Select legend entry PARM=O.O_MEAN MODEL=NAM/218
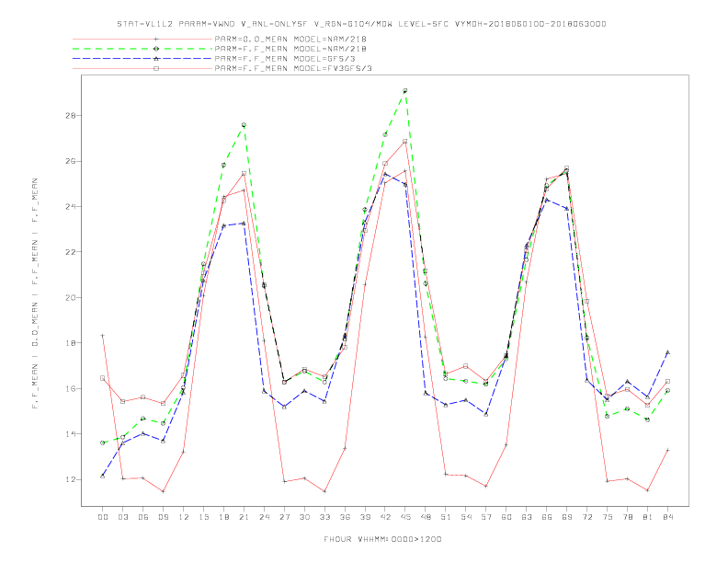This screenshot has width=728, height=563. coord(290,39)
